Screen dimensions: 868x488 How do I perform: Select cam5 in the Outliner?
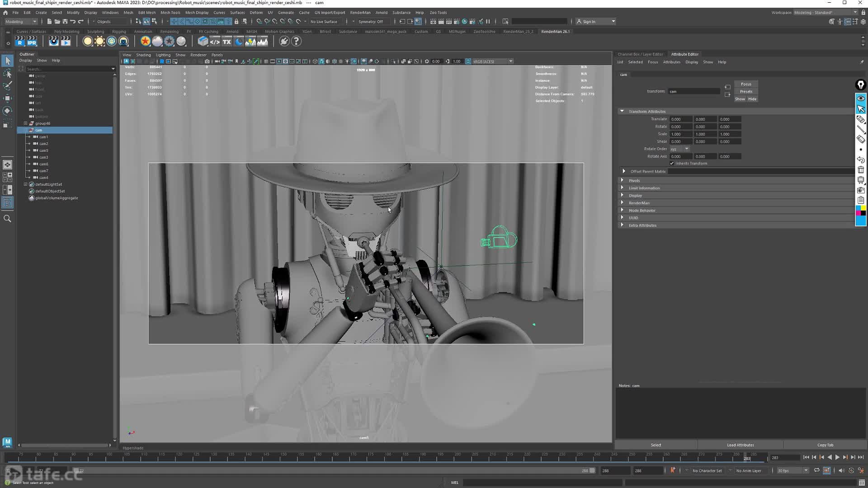pos(44,150)
